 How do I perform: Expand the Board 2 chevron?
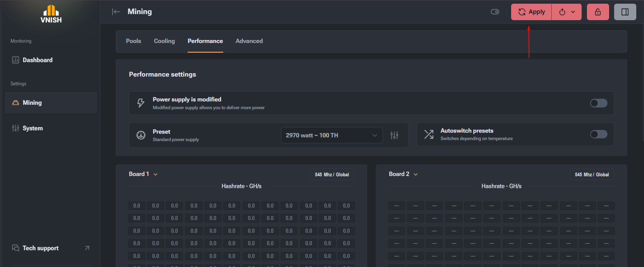pyautogui.click(x=416, y=174)
